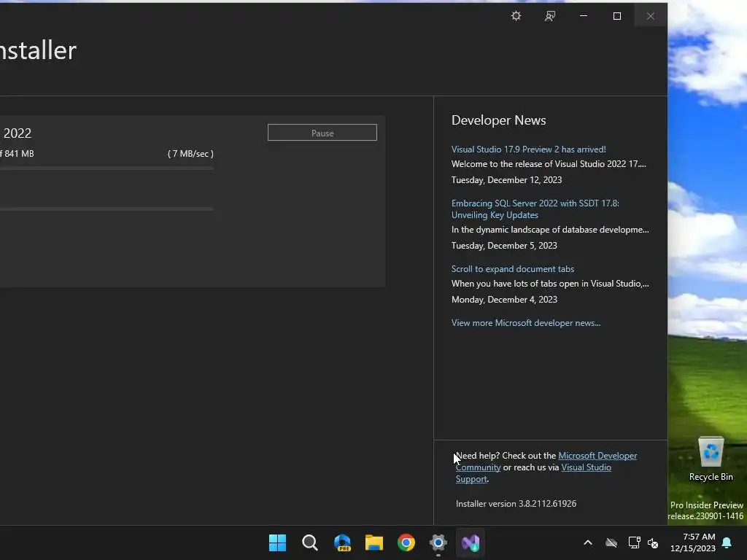Screen dimensions: 747x560
Task: Click 'Welcome to the release of Visual Studio 2022' summary
Action: point(549,164)
